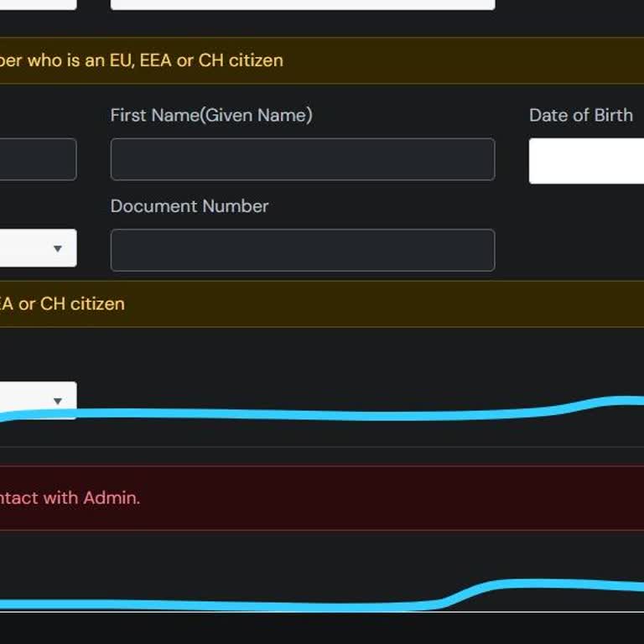Click the dropdown arrow beside Document Number field
This screenshot has width=644, height=644.
(x=58, y=249)
